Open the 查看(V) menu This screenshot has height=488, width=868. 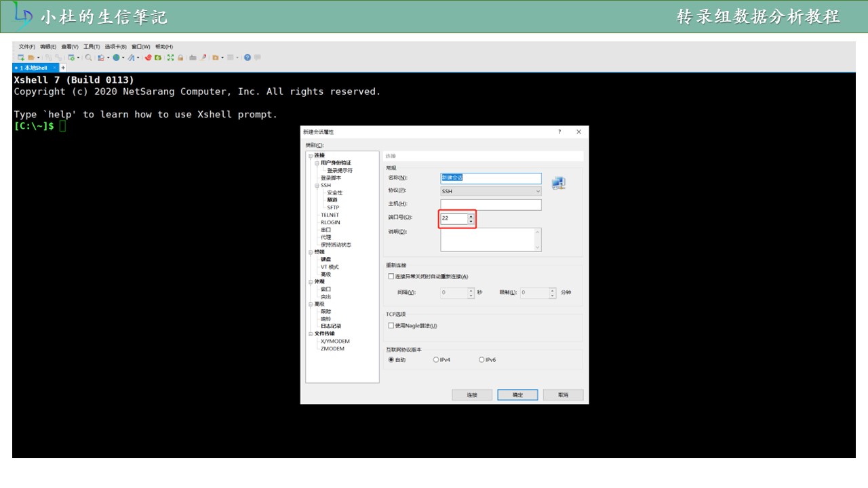click(x=70, y=47)
